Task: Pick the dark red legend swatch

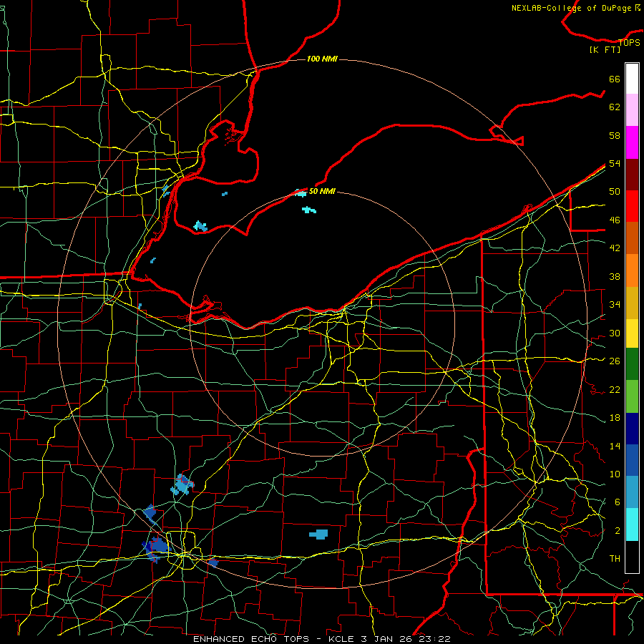Action: [632, 175]
